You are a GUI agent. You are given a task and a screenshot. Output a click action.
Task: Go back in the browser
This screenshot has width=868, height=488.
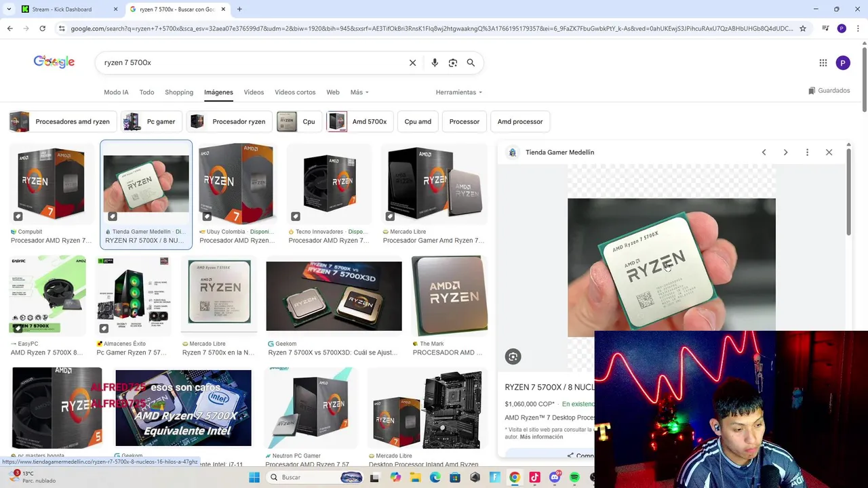[9, 28]
